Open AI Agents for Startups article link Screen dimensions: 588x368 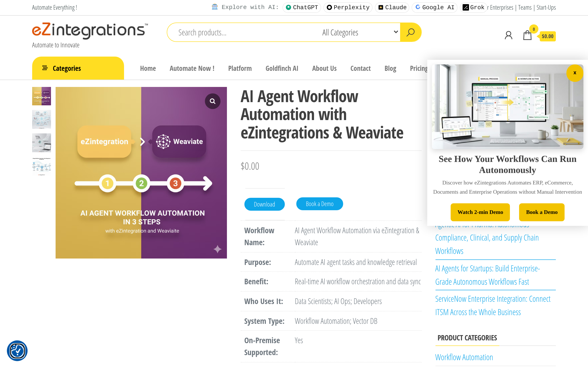[487, 275]
